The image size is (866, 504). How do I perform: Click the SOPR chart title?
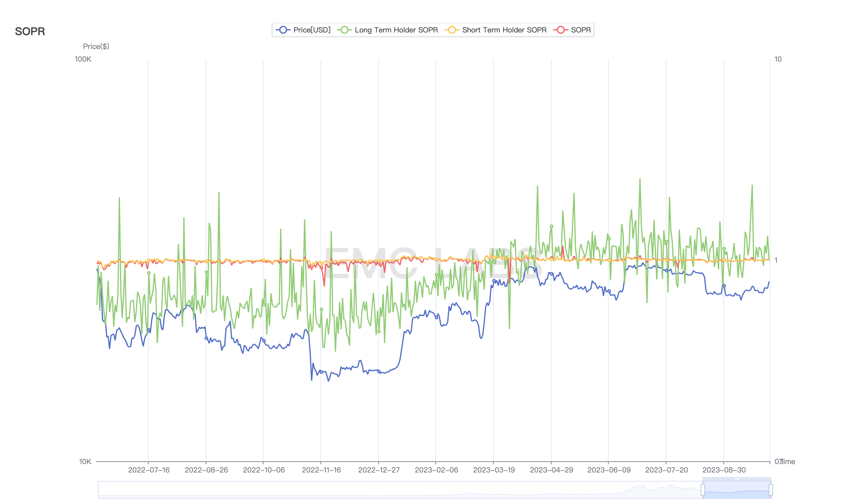coord(30,31)
